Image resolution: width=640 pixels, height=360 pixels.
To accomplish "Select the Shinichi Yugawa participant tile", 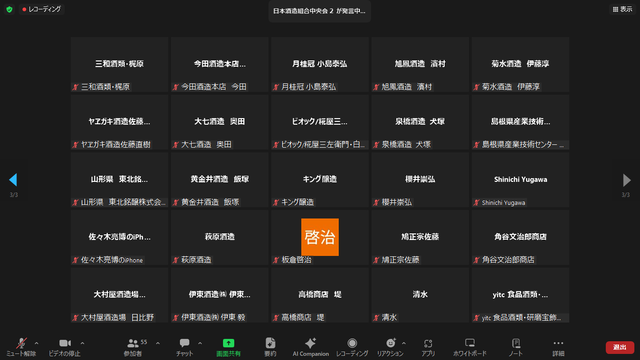I will click(520, 180).
